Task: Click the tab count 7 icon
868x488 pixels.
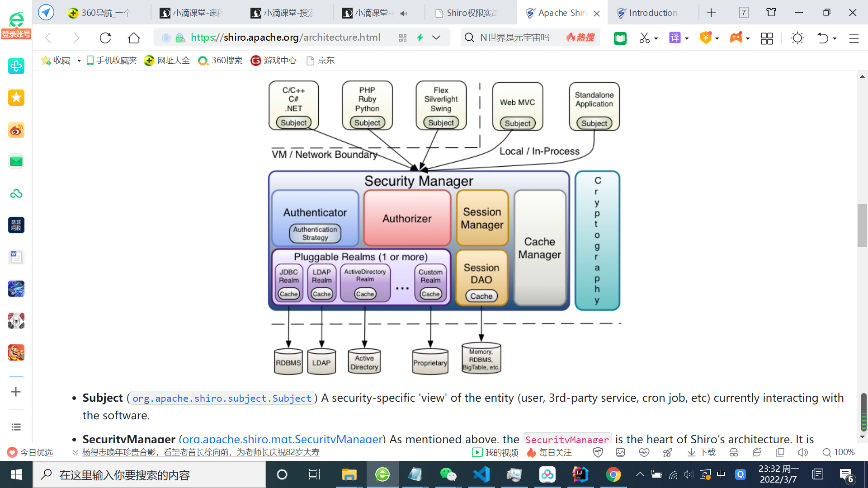Action: tap(744, 13)
